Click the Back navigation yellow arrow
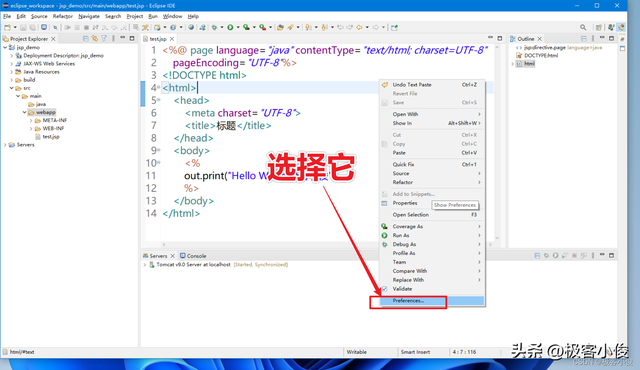640x370 pixels. (x=359, y=27)
